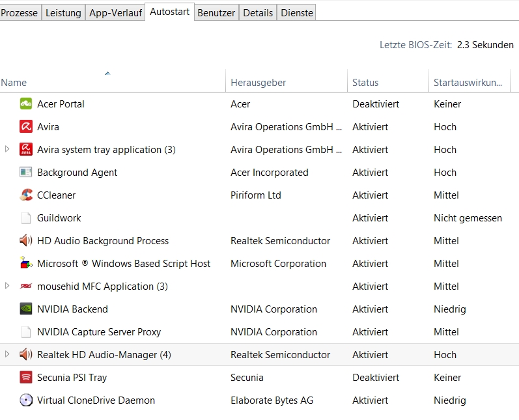
Task: Select the Acer Portal entry name
Action: click(61, 104)
